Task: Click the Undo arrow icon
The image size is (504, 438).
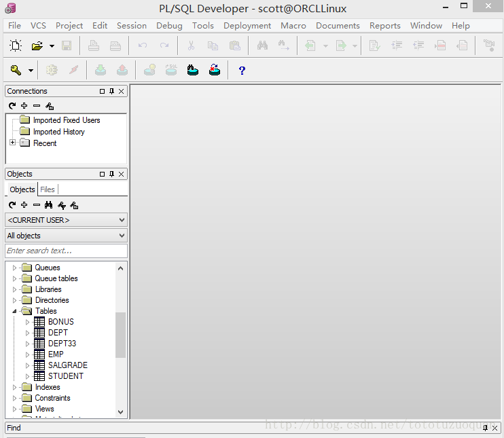Action: (143, 45)
